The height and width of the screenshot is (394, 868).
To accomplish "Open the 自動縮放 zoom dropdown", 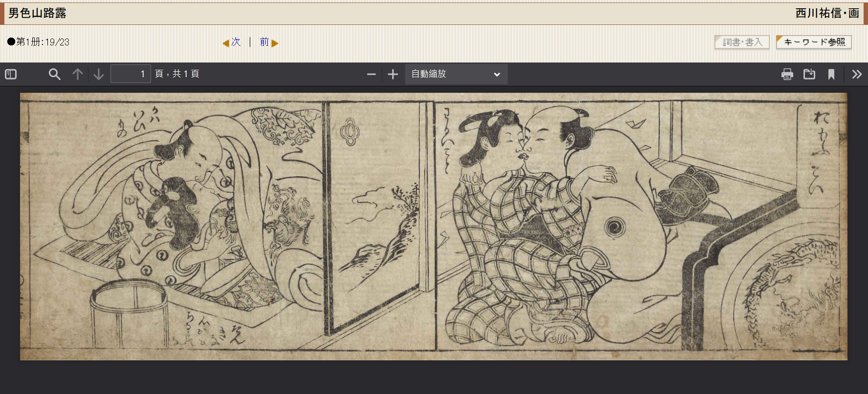I will (x=456, y=74).
